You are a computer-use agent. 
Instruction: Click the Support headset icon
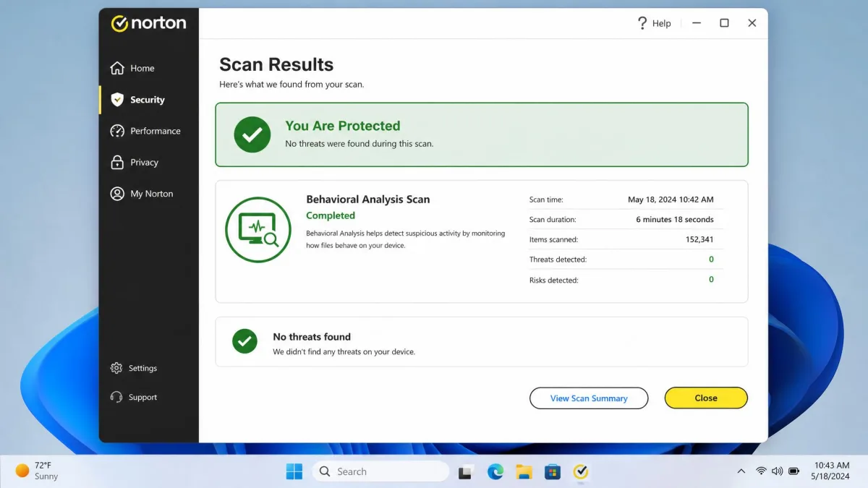[x=116, y=397]
